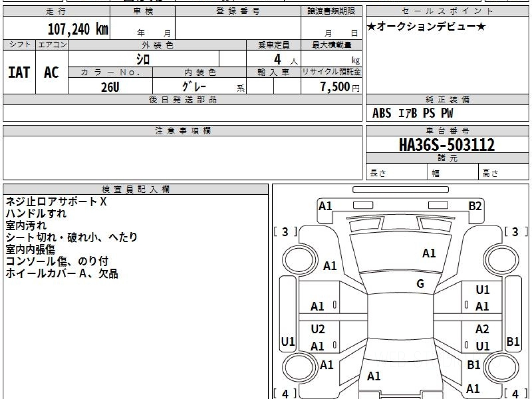
Task: Click the リサイクル預託金 header cell
Action: pyautogui.click(x=331, y=72)
